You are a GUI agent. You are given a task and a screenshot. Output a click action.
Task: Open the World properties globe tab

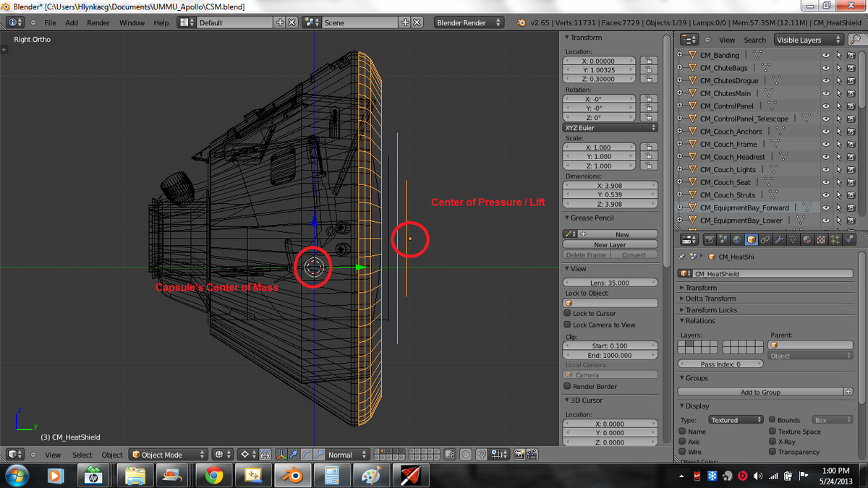click(x=737, y=239)
